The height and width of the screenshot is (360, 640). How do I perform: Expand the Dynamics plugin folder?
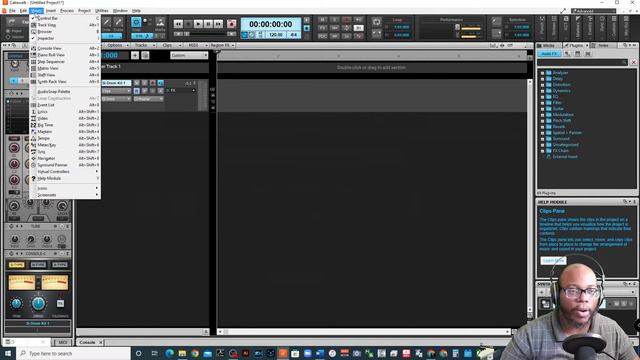click(x=542, y=91)
